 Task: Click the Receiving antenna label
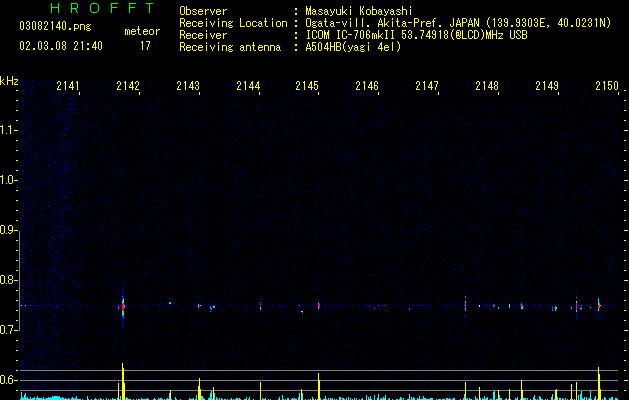point(230,47)
